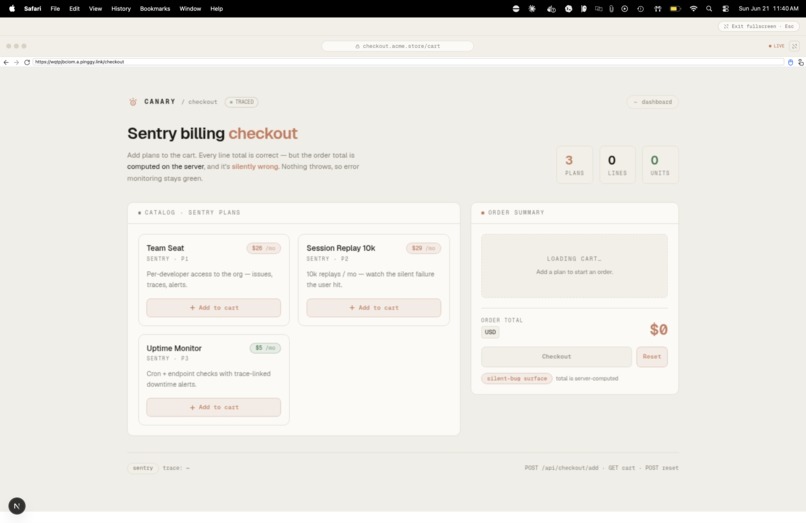Click the Canary bird logo

click(133, 102)
